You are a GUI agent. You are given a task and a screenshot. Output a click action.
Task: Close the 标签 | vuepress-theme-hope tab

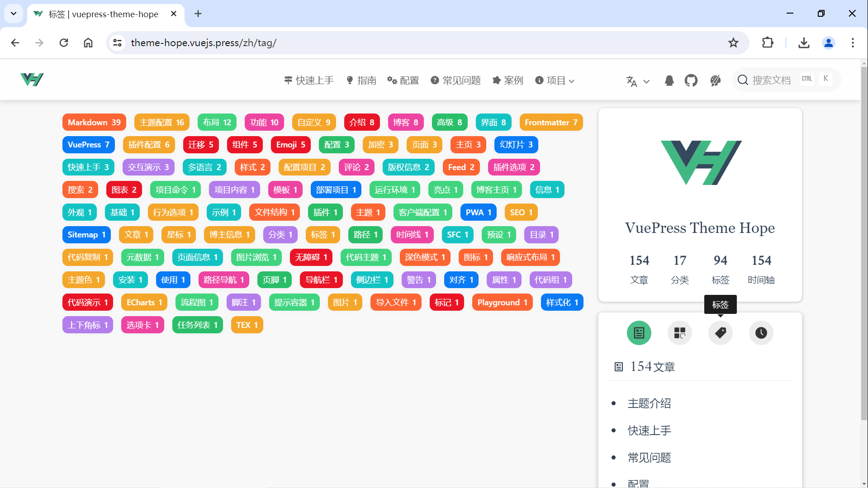[x=174, y=14]
